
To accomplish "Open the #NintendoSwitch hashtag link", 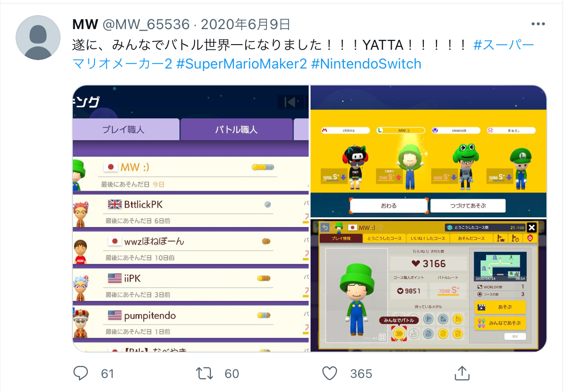I will tap(366, 64).
